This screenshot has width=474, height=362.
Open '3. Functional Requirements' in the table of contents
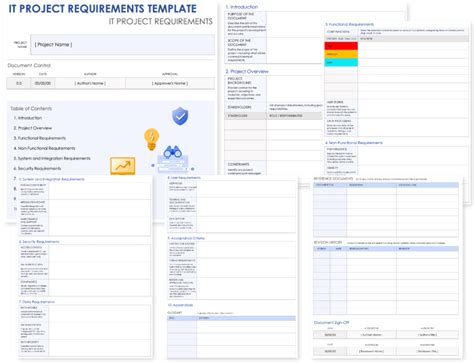click(x=40, y=138)
